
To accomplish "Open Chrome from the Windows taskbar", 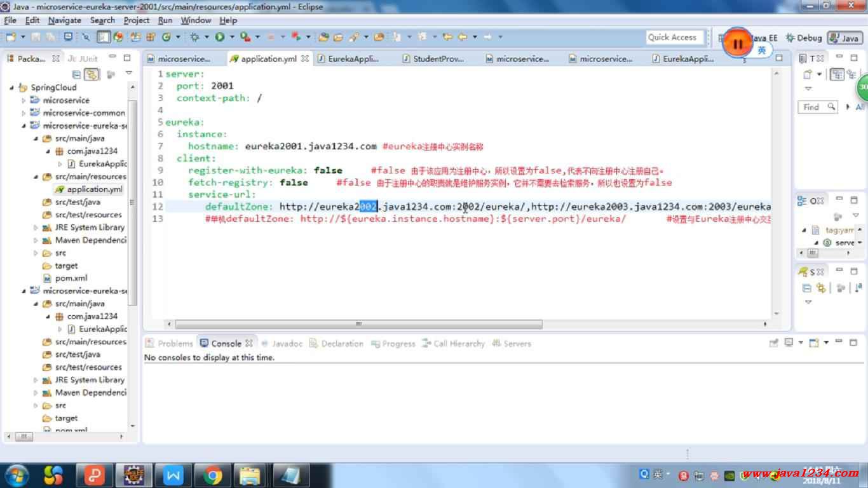I will pyautogui.click(x=212, y=475).
